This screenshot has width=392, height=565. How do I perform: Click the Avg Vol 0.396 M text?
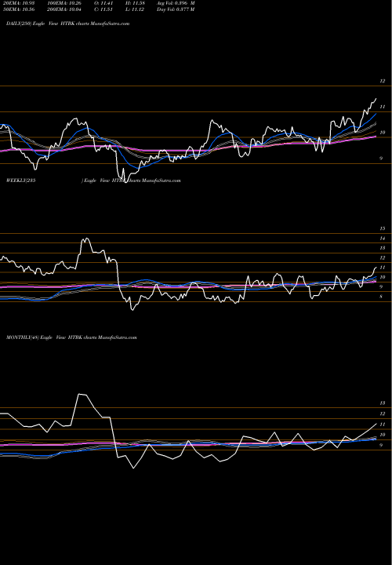[176, 3]
